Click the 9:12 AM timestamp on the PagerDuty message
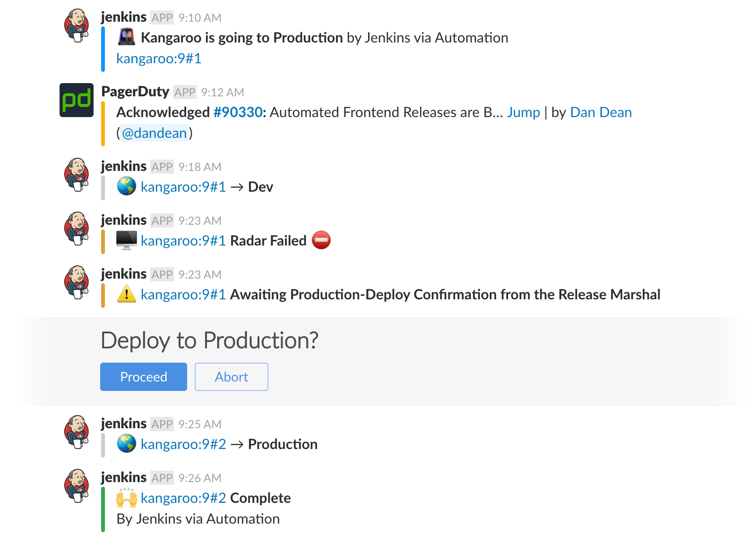 tap(223, 93)
